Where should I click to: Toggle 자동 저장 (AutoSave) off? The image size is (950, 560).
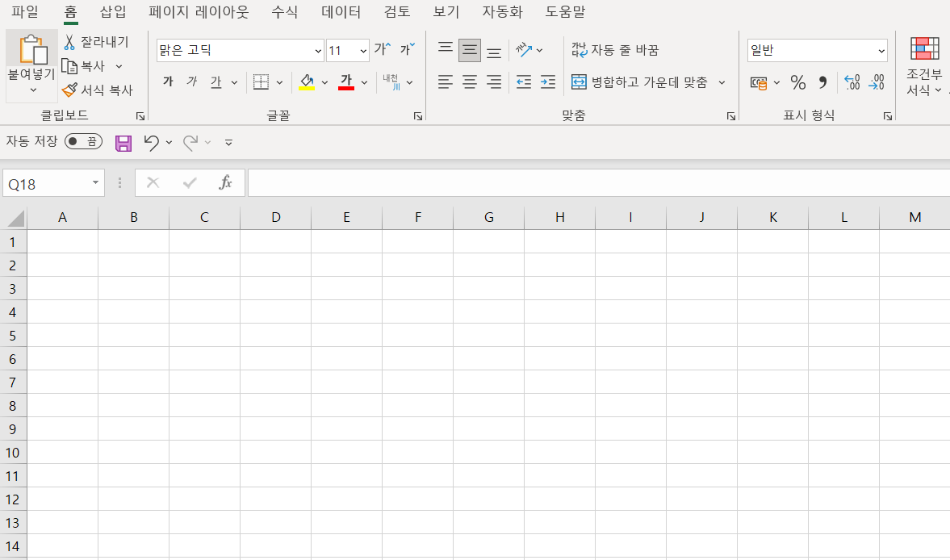click(83, 141)
